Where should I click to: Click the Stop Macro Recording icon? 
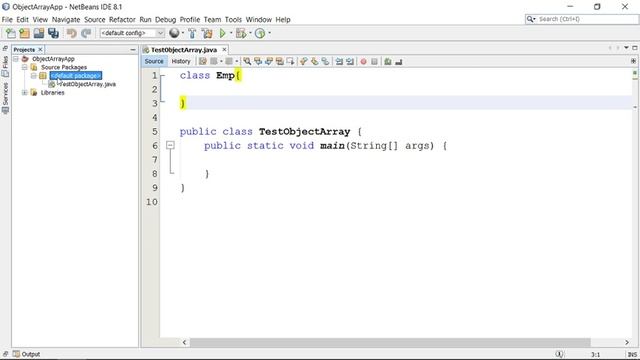tap(374, 62)
